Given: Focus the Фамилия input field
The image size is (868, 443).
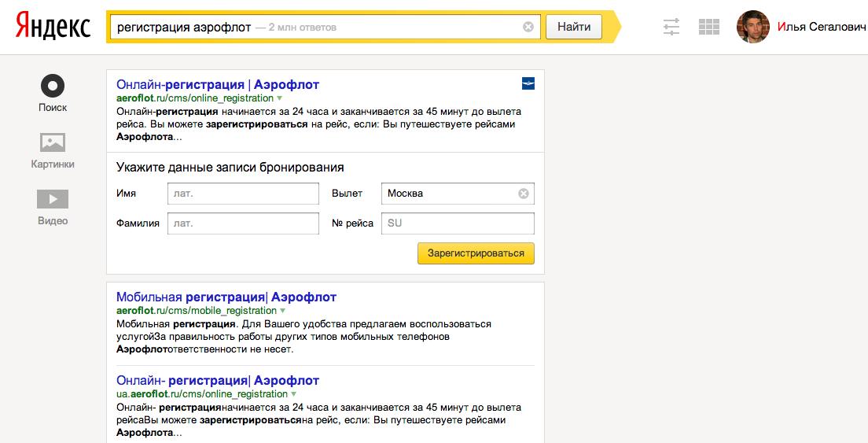Looking at the screenshot, I should coord(243,223).
